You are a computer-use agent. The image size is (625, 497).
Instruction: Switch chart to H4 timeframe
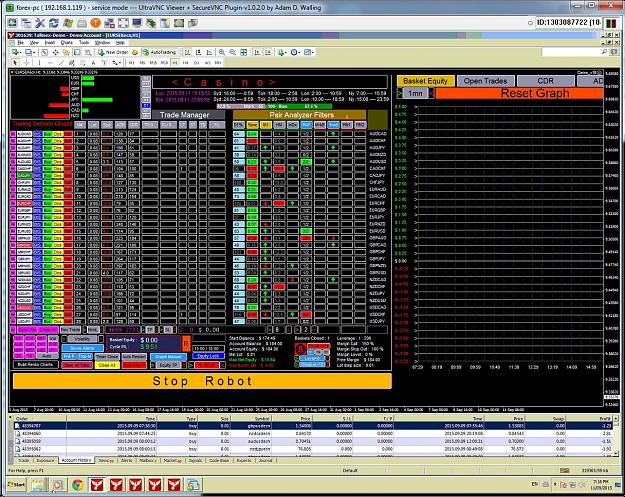(186, 63)
